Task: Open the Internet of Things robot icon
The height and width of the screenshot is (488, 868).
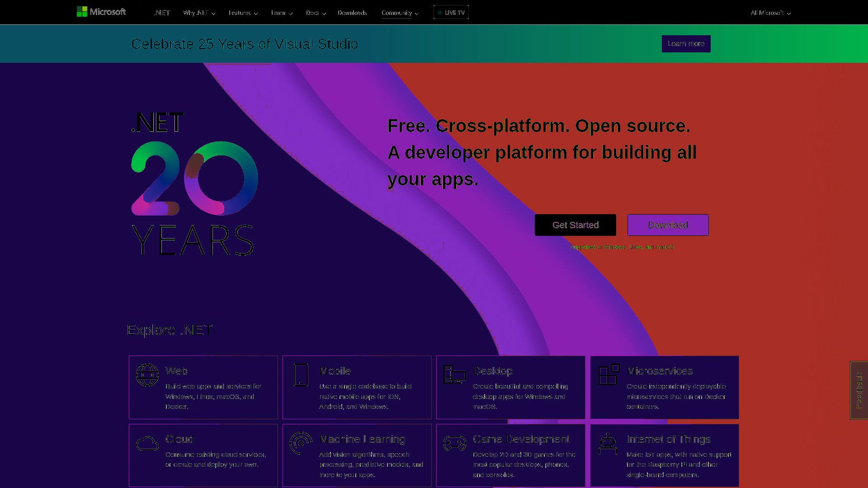Action: pos(608,444)
